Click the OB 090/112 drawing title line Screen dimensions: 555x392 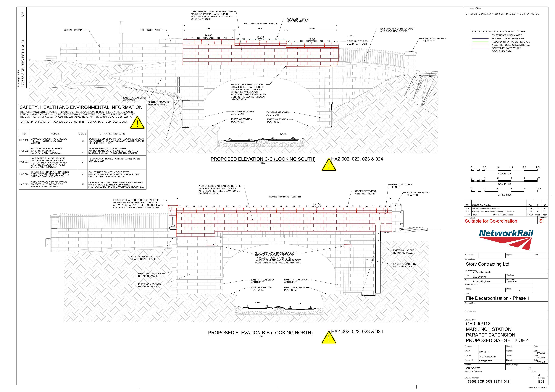click(x=478, y=324)
